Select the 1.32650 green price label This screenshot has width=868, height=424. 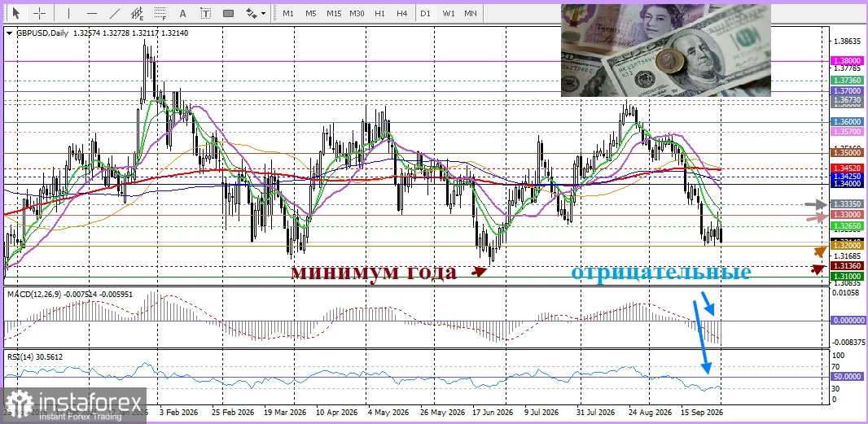[x=848, y=226]
